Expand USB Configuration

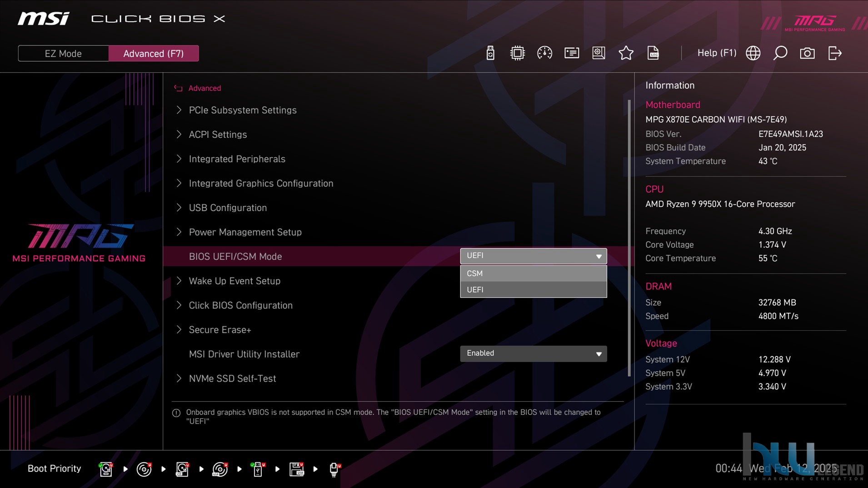[228, 208]
